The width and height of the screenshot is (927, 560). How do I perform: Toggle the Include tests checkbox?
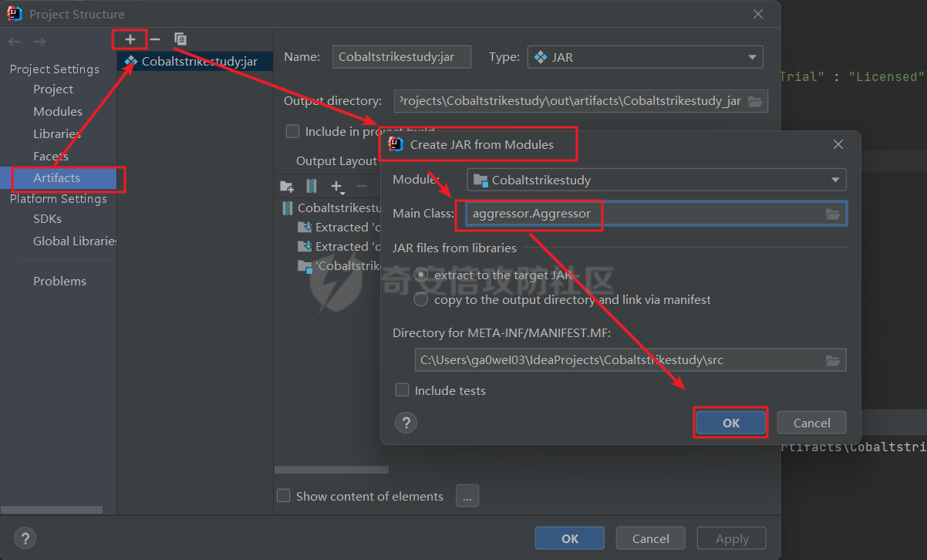click(x=402, y=390)
